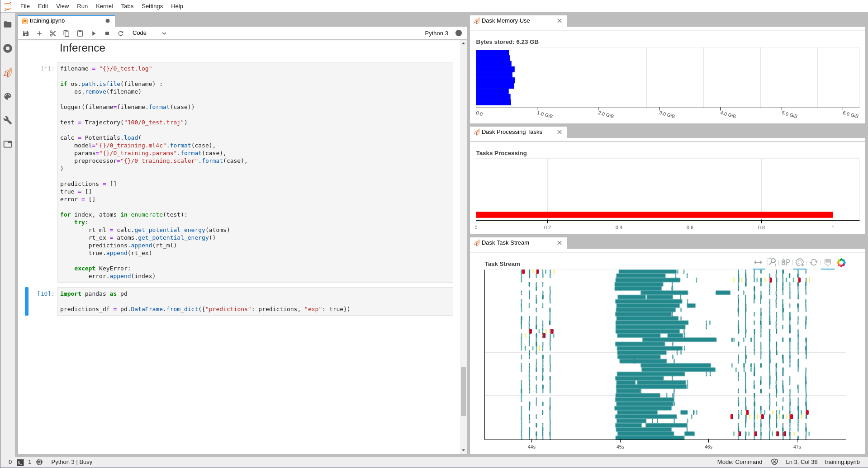Open the Settings menu
This screenshot has width=868, height=468.
click(x=152, y=6)
